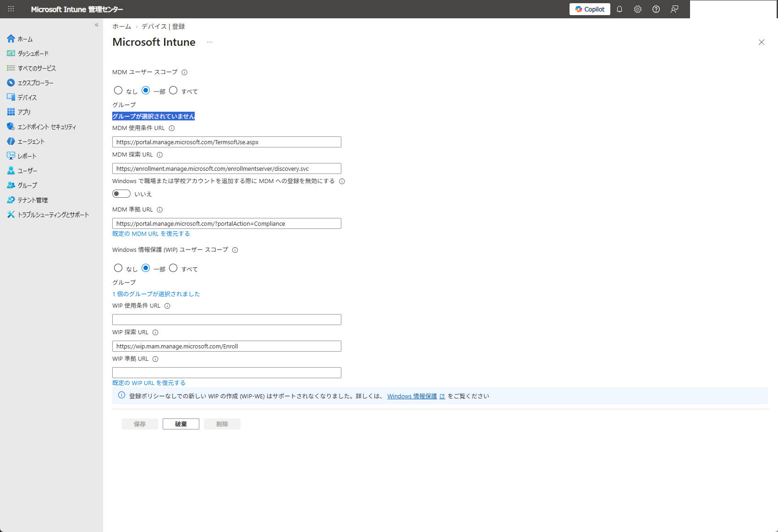Open the ellipsis menu next to Microsoft Intune
This screenshot has width=778, height=532.
[x=210, y=42]
